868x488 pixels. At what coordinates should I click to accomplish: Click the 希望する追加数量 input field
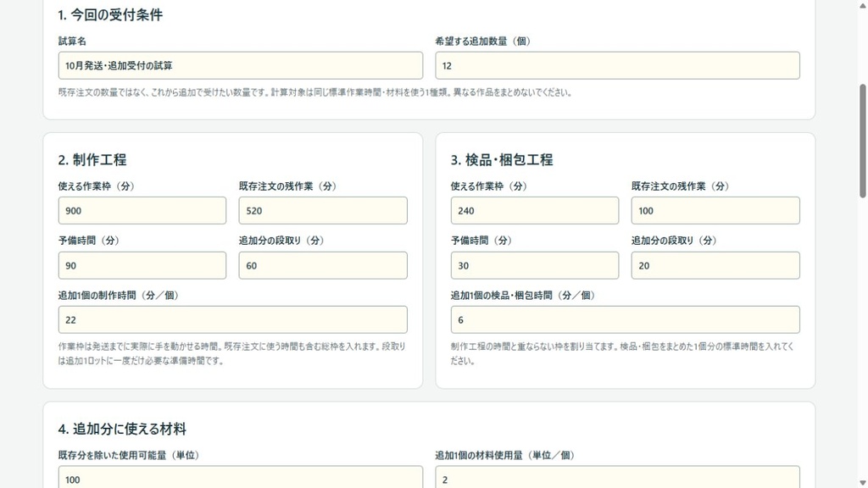(x=617, y=65)
